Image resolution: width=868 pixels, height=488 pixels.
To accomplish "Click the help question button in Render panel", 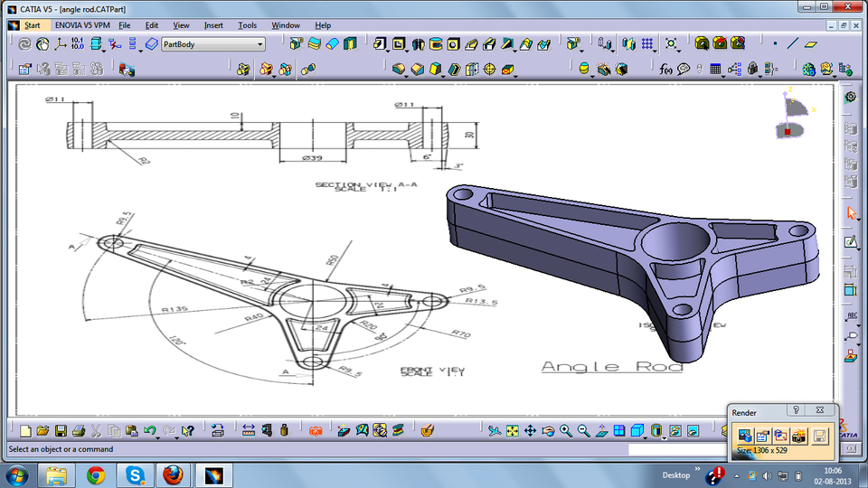I will 797,410.
